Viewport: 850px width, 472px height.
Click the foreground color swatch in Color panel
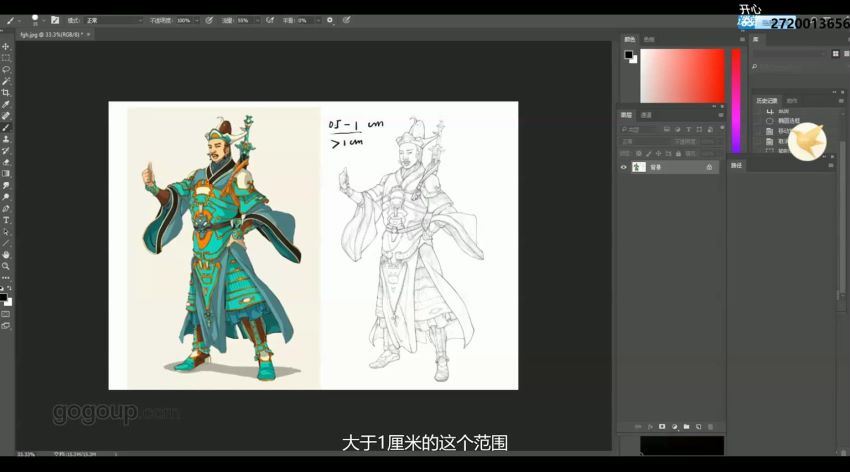coord(628,54)
